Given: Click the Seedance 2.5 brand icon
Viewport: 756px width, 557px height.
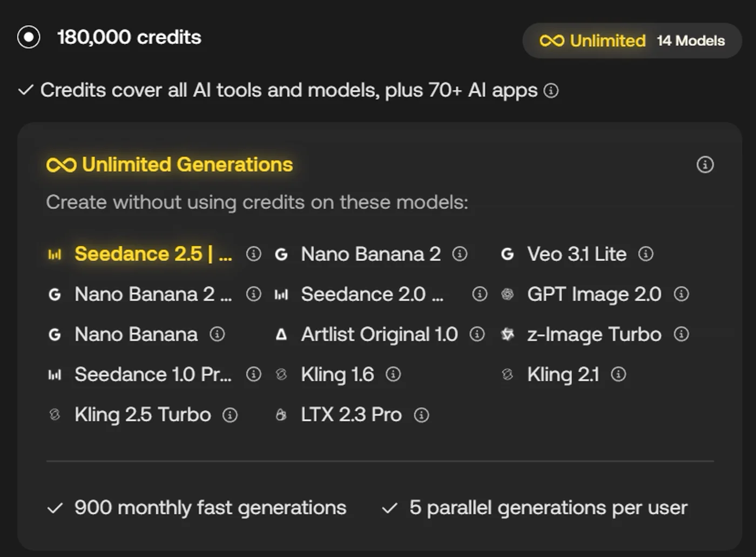Looking at the screenshot, I should coord(55,254).
